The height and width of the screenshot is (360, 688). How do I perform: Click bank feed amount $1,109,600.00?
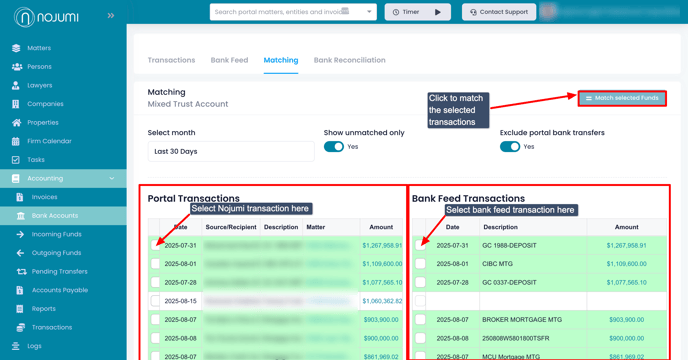click(626, 264)
